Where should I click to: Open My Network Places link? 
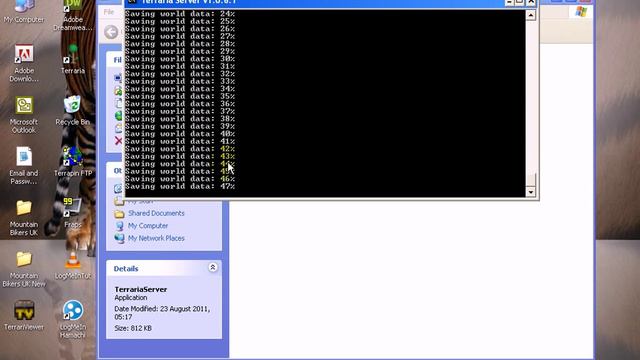[x=156, y=238]
